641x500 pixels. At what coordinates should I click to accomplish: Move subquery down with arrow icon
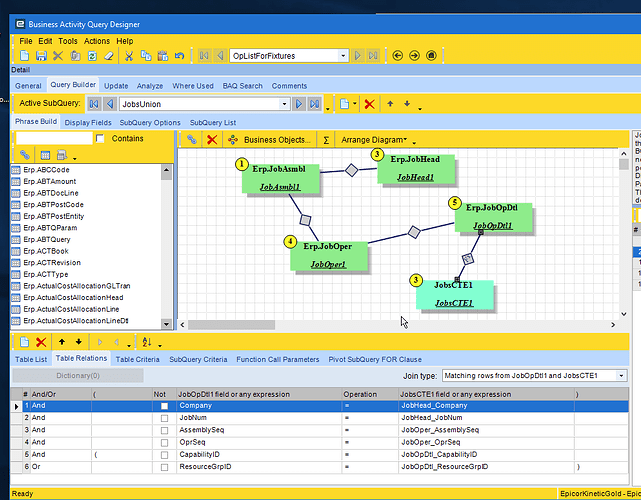pos(407,104)
